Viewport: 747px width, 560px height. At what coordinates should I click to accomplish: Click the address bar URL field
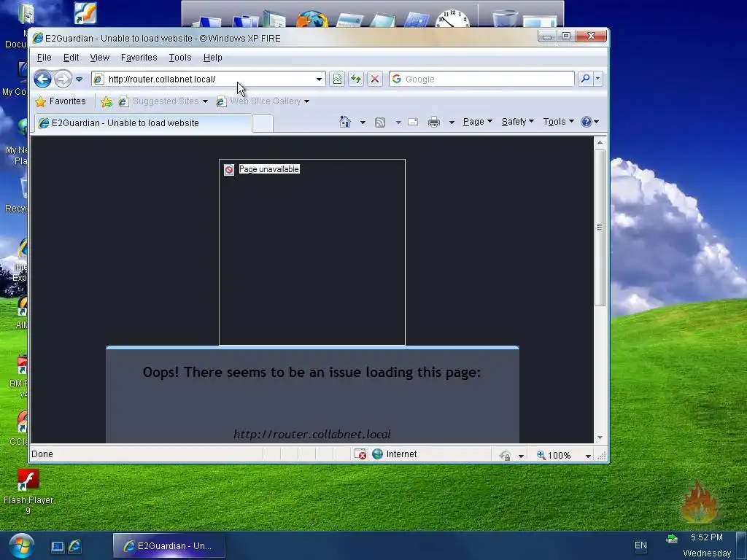click(x=204, y=79)
